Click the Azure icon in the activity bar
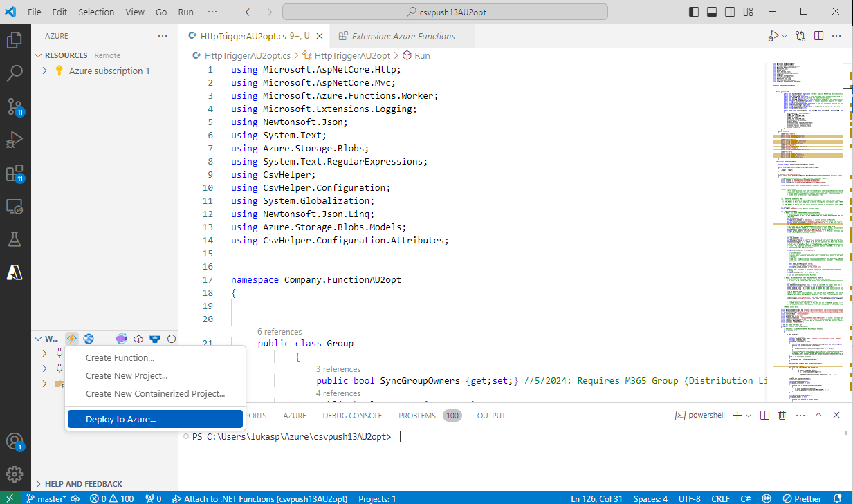 15,272
